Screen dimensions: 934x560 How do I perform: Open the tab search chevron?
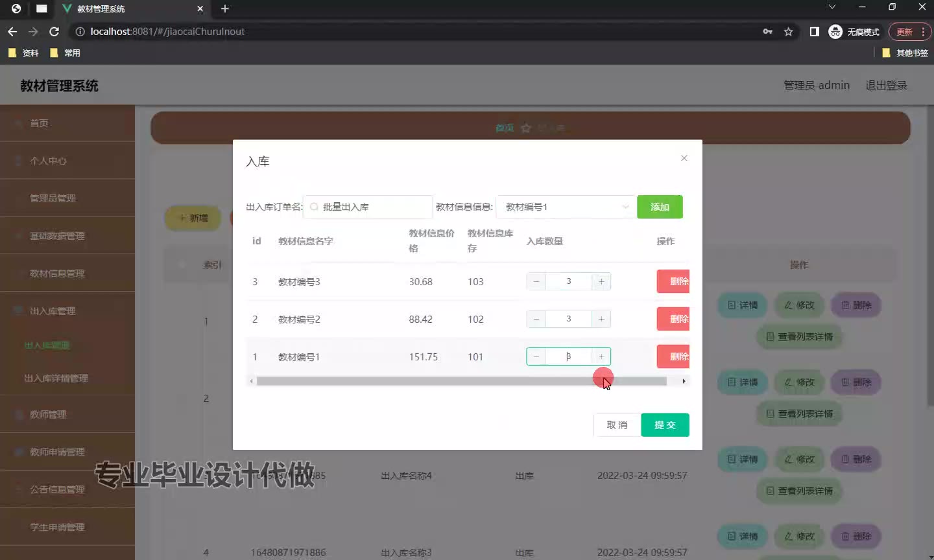[x=832, y=6]
